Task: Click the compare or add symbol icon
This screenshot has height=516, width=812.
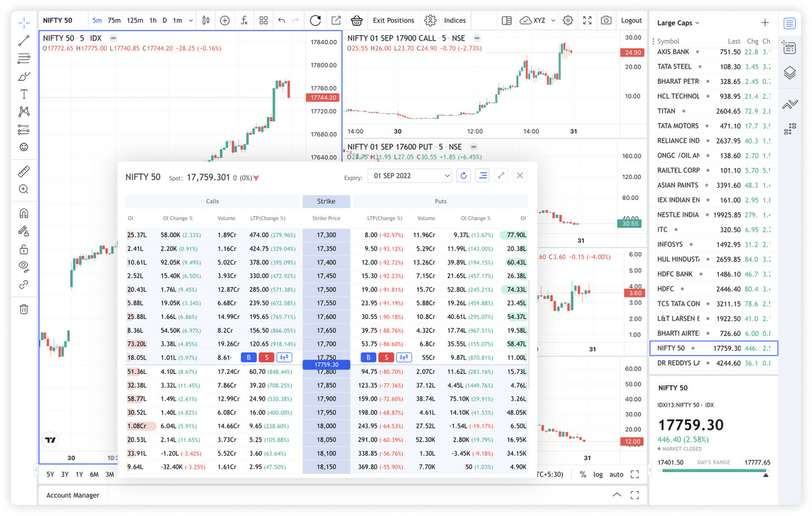Action: pos(225,20)
